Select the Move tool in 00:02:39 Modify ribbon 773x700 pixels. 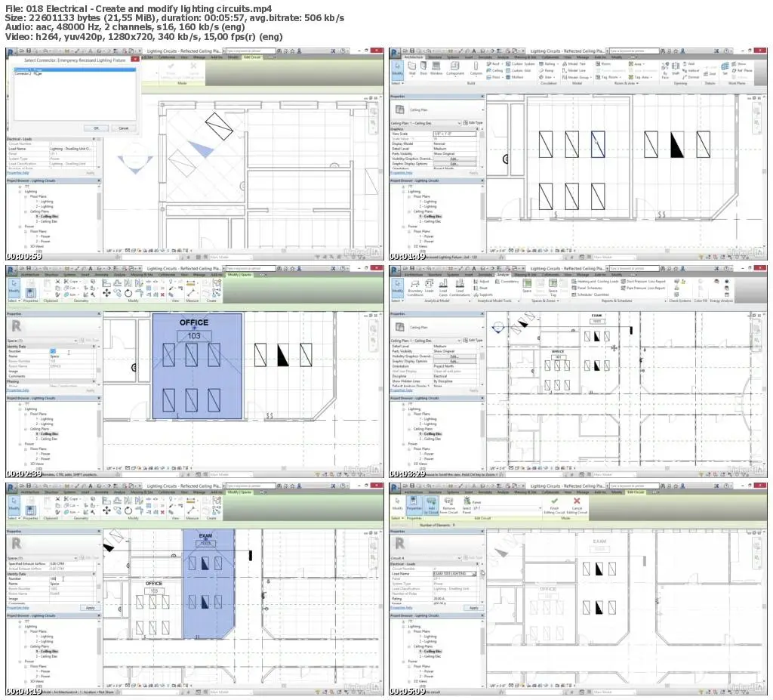[x=106, y=292]
